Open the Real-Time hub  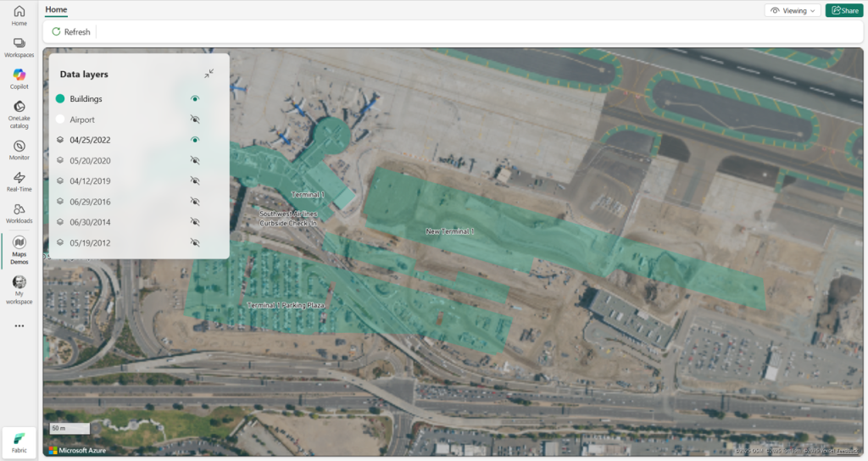(19, 181)
